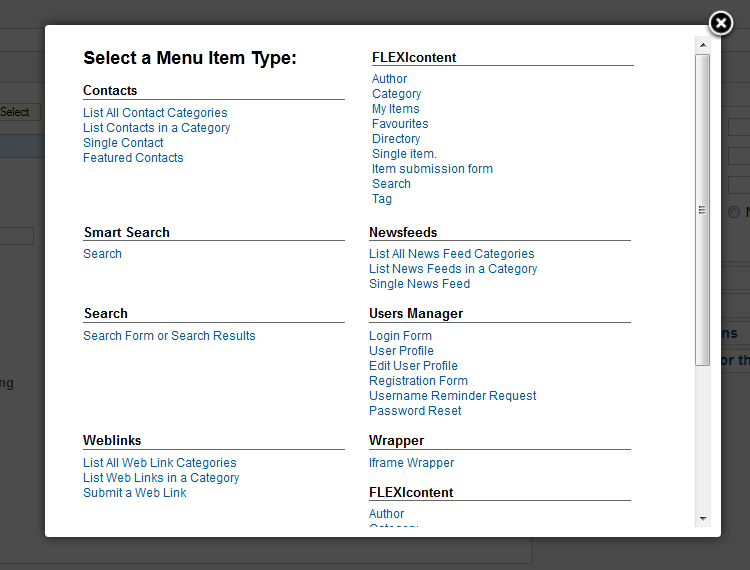Open Item submission form type
The width and height of the screenshot is (750, 570).
432,169
